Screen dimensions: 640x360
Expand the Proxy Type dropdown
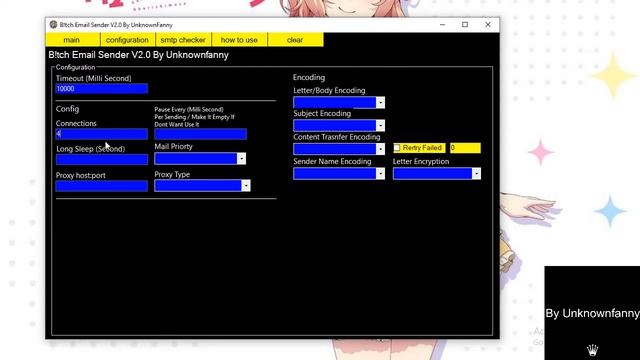coord(246,186)
